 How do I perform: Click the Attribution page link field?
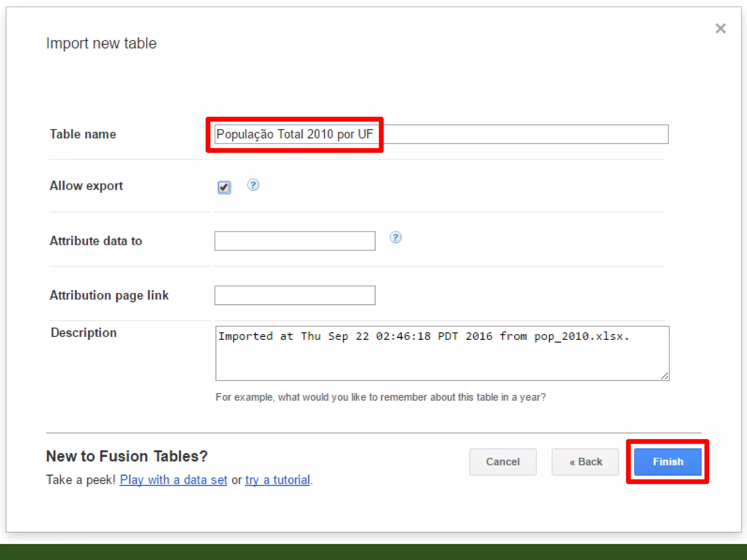295,295
